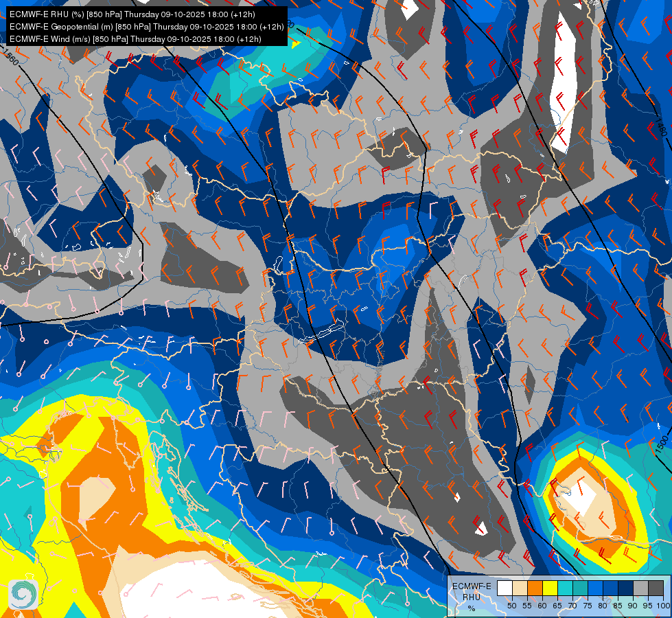672x618 pixels.
Task: Click the legend tick value 100
Action: coord(662,606)
